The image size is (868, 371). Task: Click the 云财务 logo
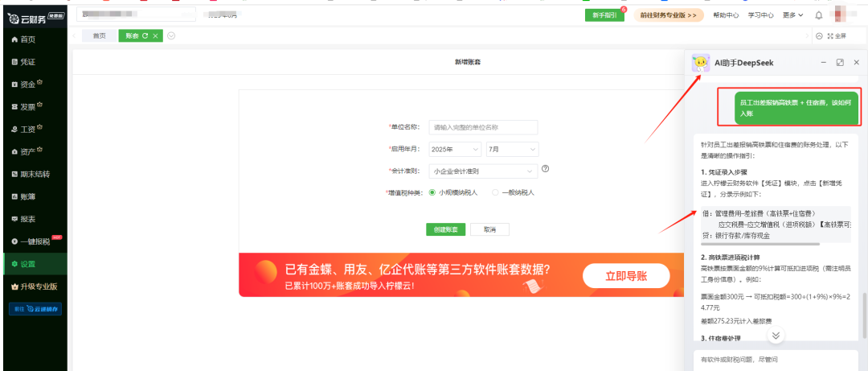tap(36, 19)
